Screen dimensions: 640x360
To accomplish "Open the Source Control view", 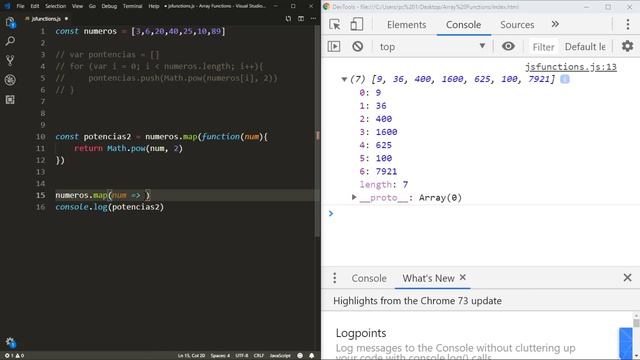I will point(10,60).
